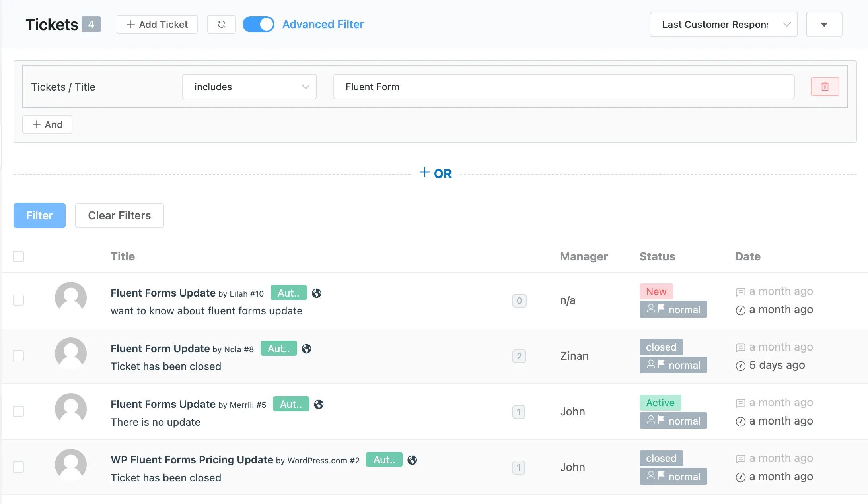
Task: Click Aut.. tag on WordPress.com #2 ticket
Action: coord(384,460)
